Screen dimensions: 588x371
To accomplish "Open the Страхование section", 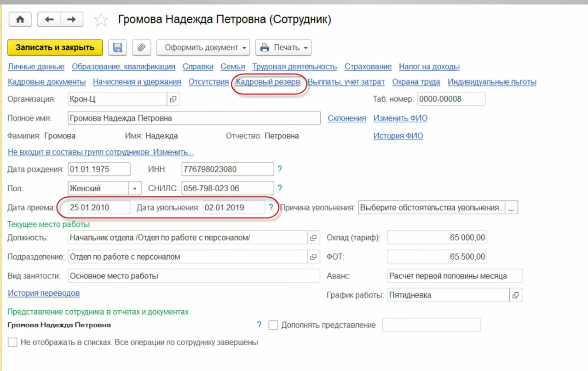I will pyautogui.click(x=368, y=67).
